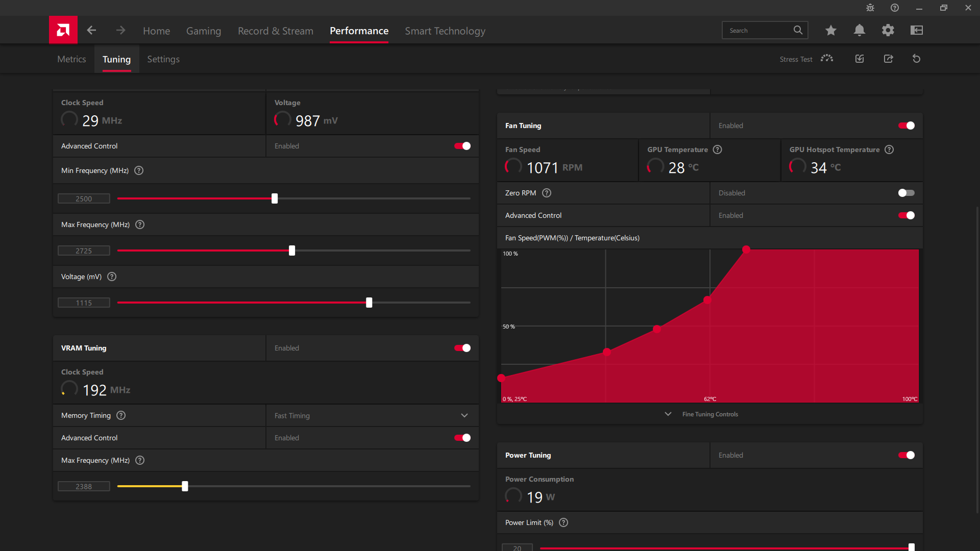Image resolution: width=980 pixels, height=551 pixels.
Task: Toggle the sidebar panel icon
Action: [x=917, y=30]
